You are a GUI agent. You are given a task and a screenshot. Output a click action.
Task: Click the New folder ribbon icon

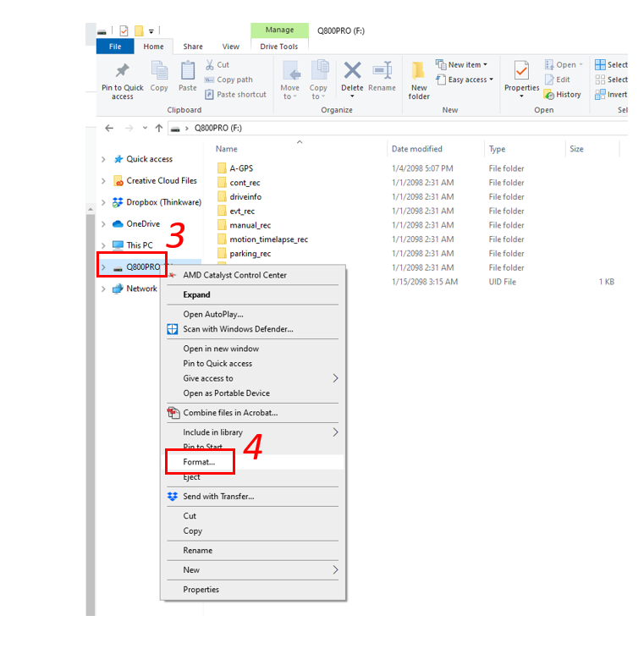click(418, 70)
